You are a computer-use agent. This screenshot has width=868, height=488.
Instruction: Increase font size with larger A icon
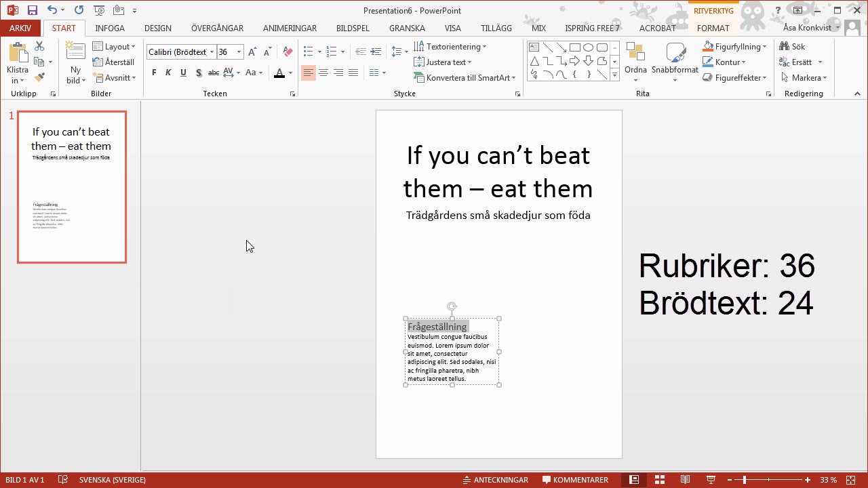(x=252, y=52)
